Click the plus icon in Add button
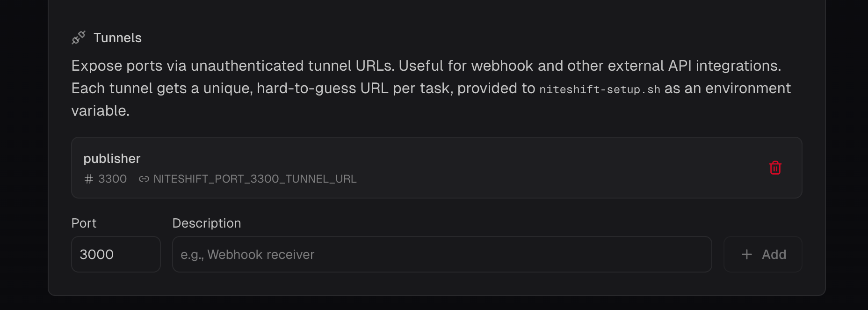 tap(747, 254)
